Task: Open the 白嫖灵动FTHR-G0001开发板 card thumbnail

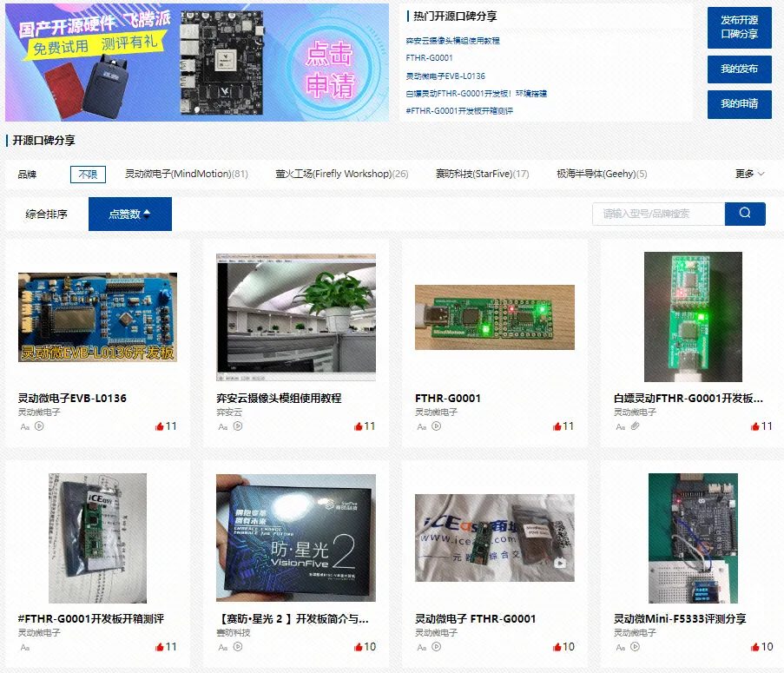Action: (693, 317)
